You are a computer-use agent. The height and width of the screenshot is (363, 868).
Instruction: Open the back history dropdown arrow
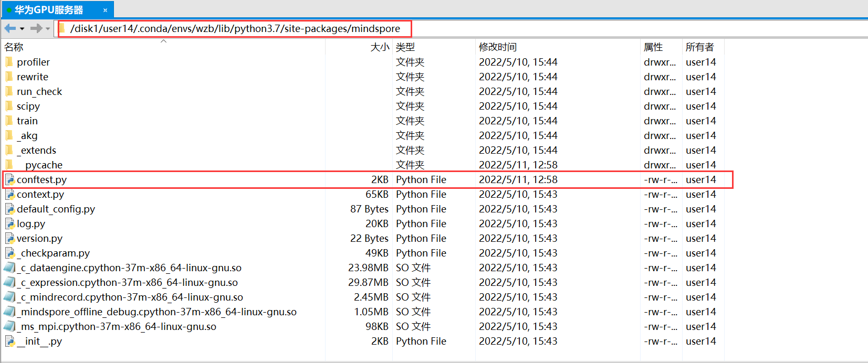pyautogui.click(x=22, y=29)
